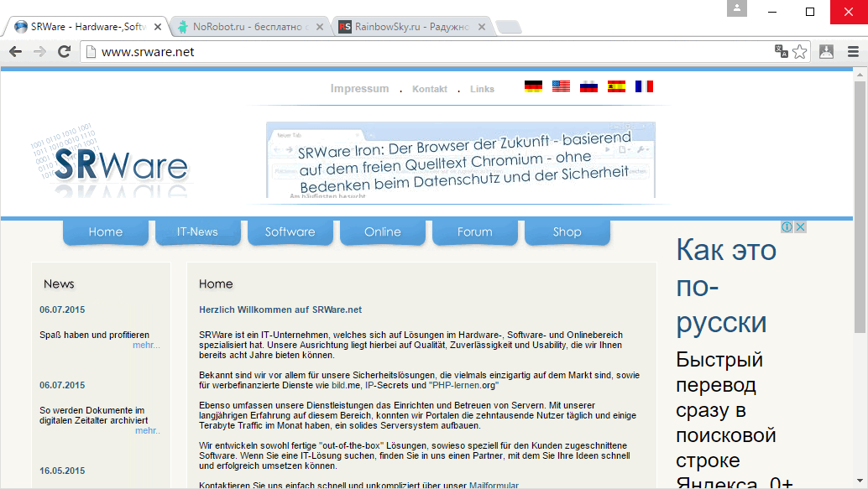
Task: Close the Yandex advertisement
Action: tap(801, 226)
